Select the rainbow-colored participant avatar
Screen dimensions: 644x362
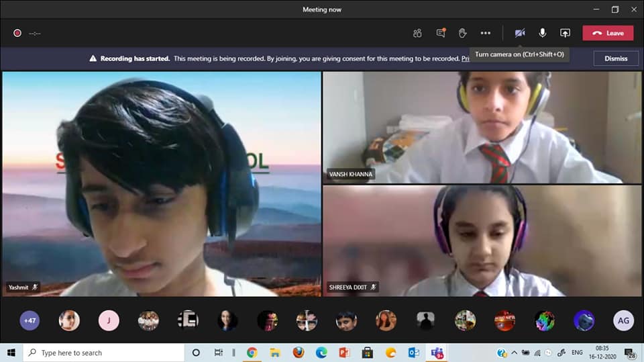544,320
